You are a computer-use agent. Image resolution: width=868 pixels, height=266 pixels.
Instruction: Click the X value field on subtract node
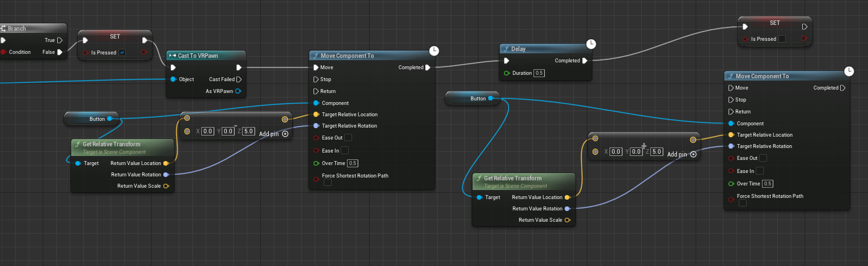point(208,131)
